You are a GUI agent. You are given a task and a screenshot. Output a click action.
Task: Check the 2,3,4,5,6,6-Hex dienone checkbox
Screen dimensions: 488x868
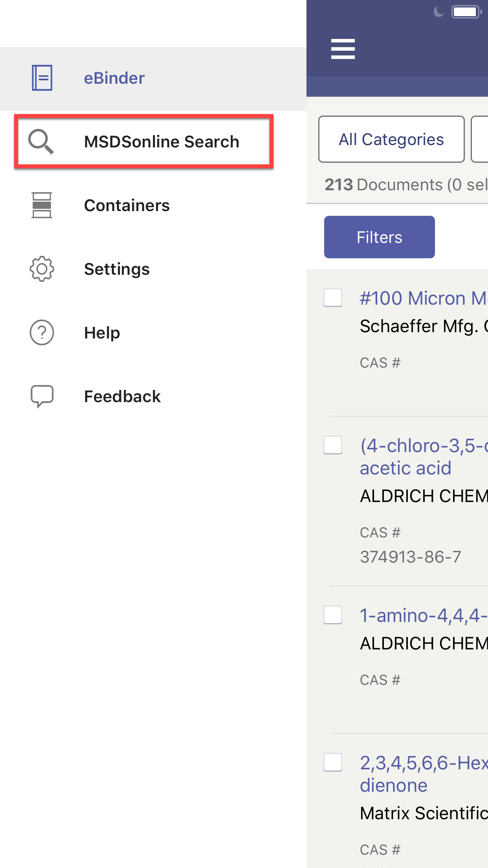(x=333, y=762)
